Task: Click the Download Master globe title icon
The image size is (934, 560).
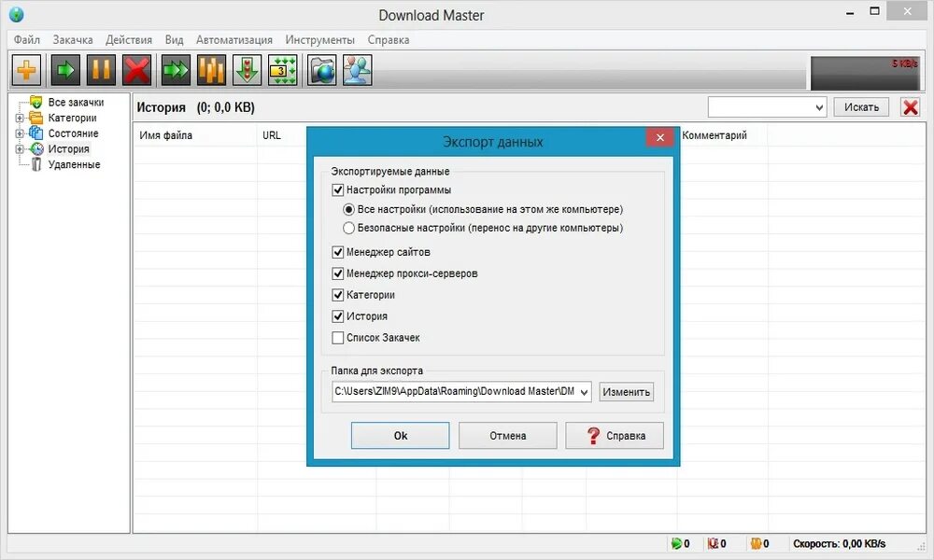Action: [16, 14]
